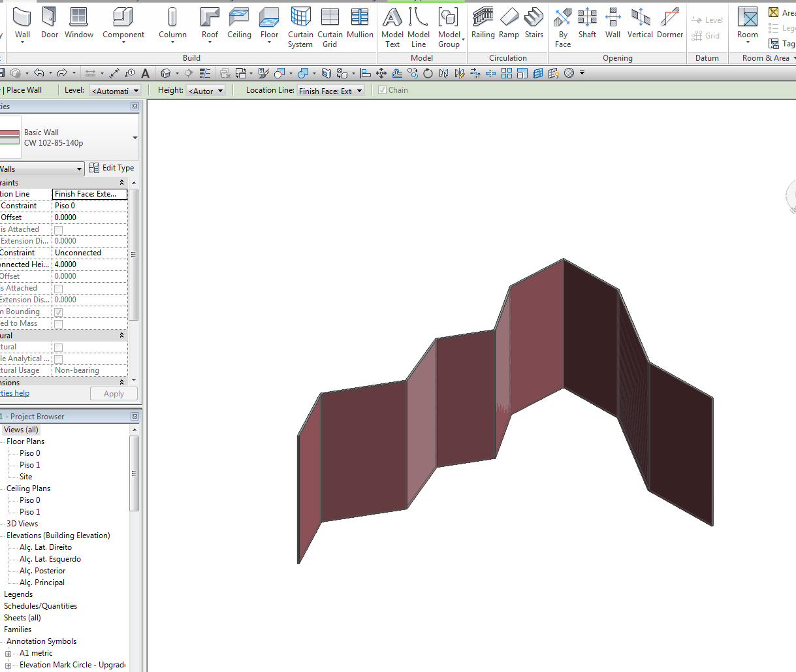
Task: Select the Model Text tool
Action: tap(392, 26)
